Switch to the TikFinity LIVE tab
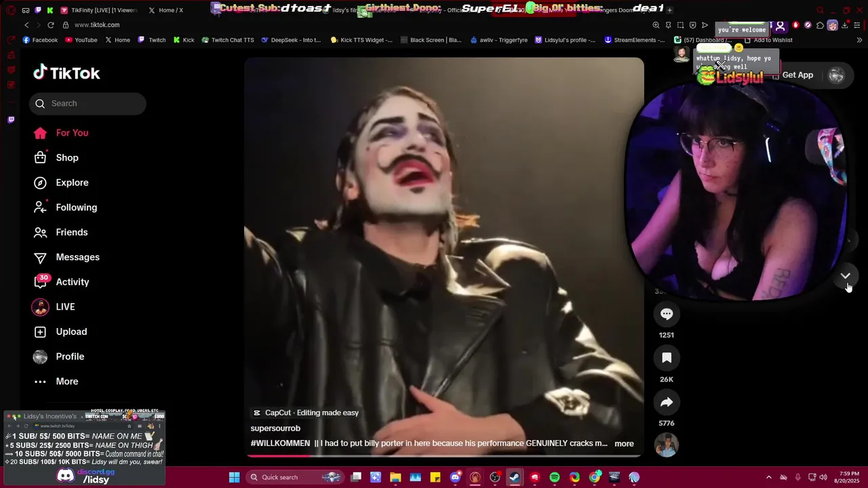 99,10
